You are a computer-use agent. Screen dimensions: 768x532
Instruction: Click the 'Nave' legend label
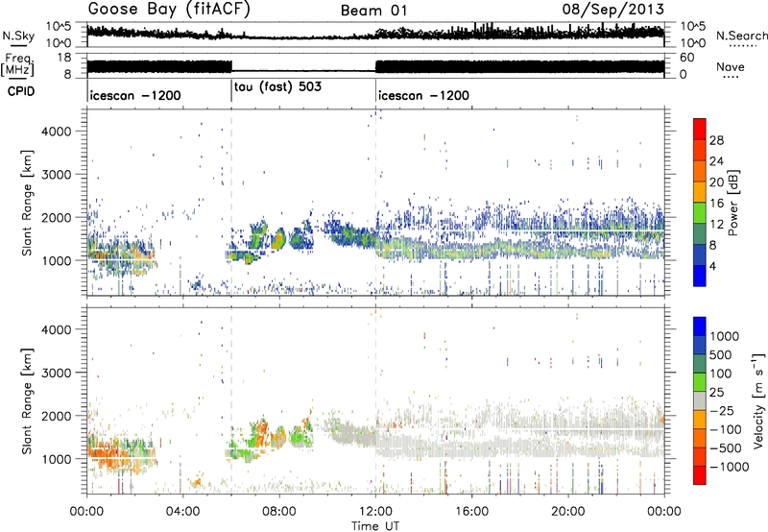tap(731, 67)
